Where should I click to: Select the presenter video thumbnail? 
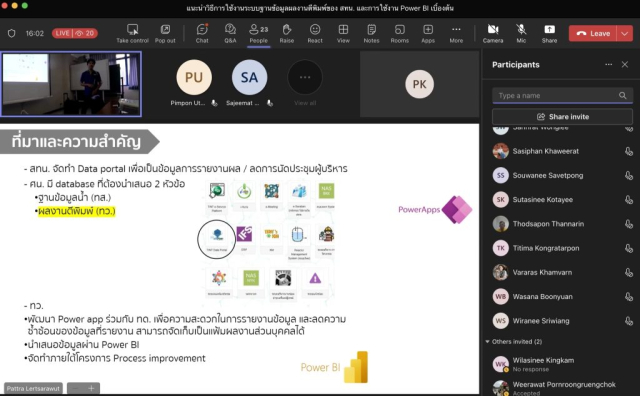click(71, 84)
